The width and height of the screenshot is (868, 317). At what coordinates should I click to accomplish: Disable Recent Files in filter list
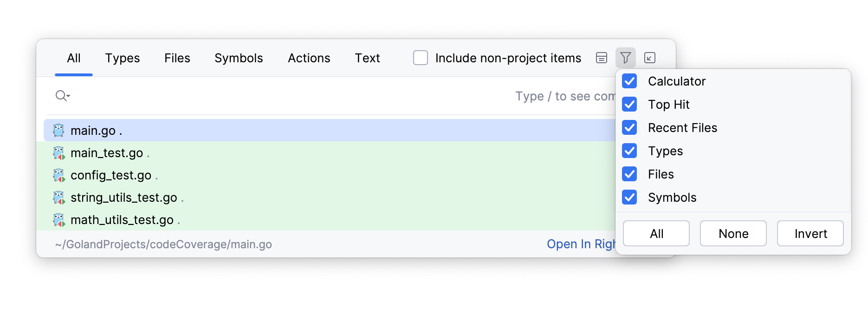tap(629, 127)
